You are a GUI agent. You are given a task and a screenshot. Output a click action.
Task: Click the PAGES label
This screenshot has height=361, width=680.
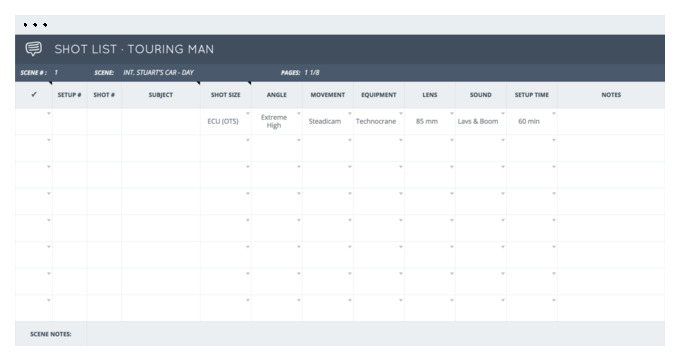pos(291,72)
